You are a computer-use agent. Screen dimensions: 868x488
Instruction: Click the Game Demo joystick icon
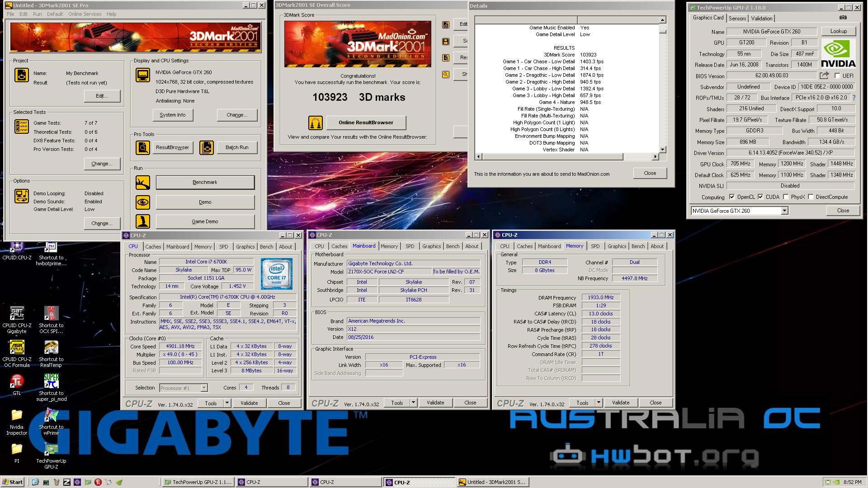click(143, 221)
